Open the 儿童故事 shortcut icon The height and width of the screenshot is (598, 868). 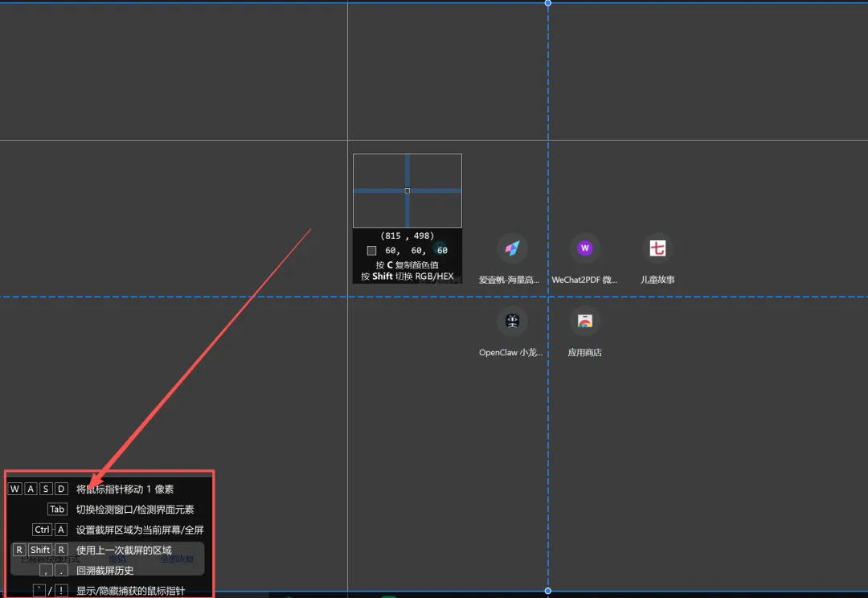click(657, 248)
